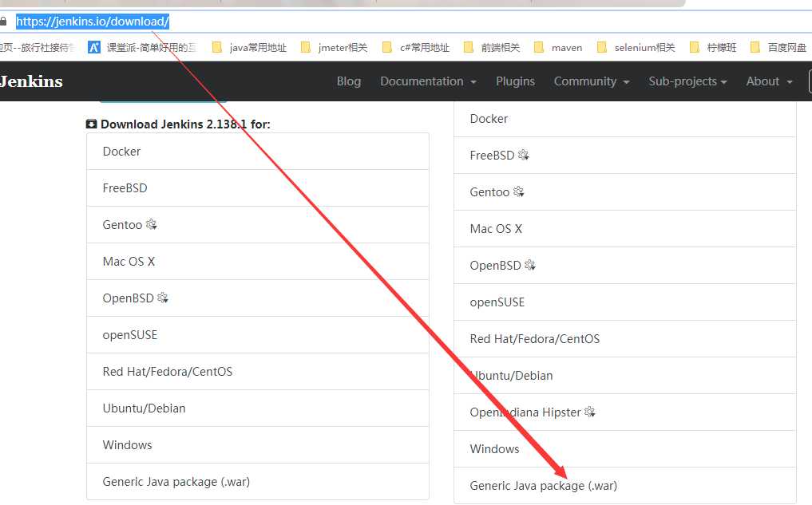Click gear icon next to left Gentoo

click(151, 224)
